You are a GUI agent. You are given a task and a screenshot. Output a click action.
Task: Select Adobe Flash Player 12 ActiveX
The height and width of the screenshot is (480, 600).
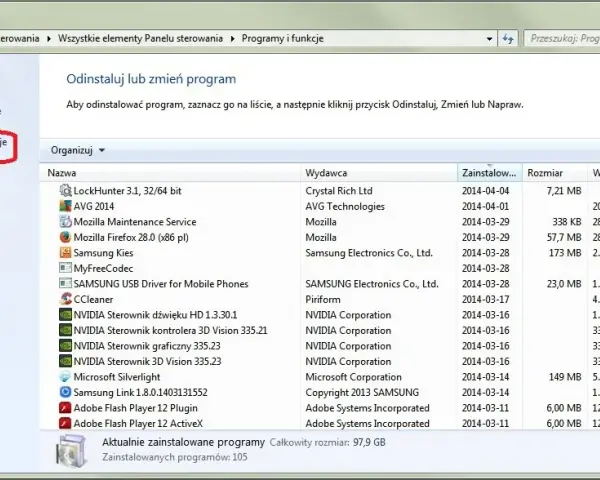(138, 423)
